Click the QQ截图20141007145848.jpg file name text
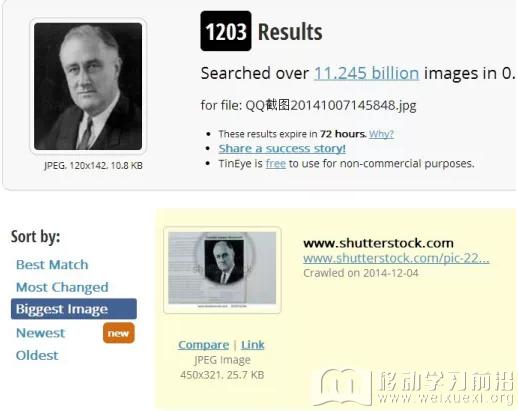Screen dimensions: 518x411 pos(331,106)
